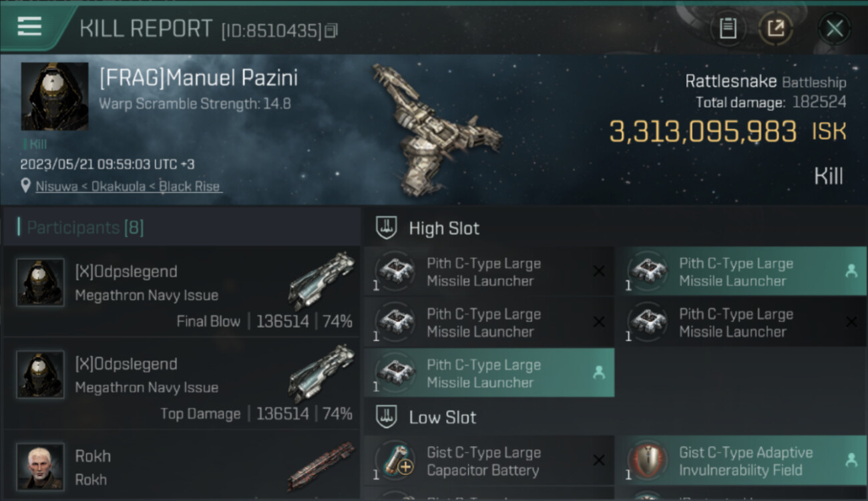Image resolution: width=868 pixels, height=501 pixels.
Task: Open the hamburger menu at top left
Action: point(29,27)
